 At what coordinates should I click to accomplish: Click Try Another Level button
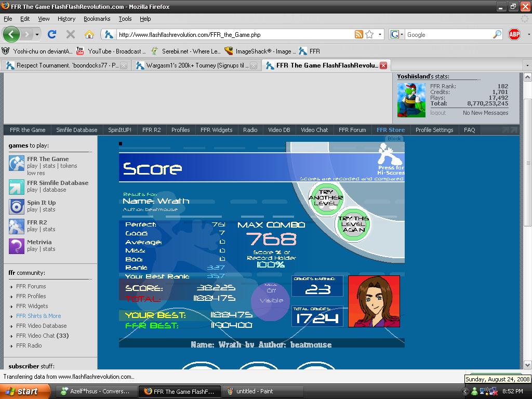pos(326,198)
